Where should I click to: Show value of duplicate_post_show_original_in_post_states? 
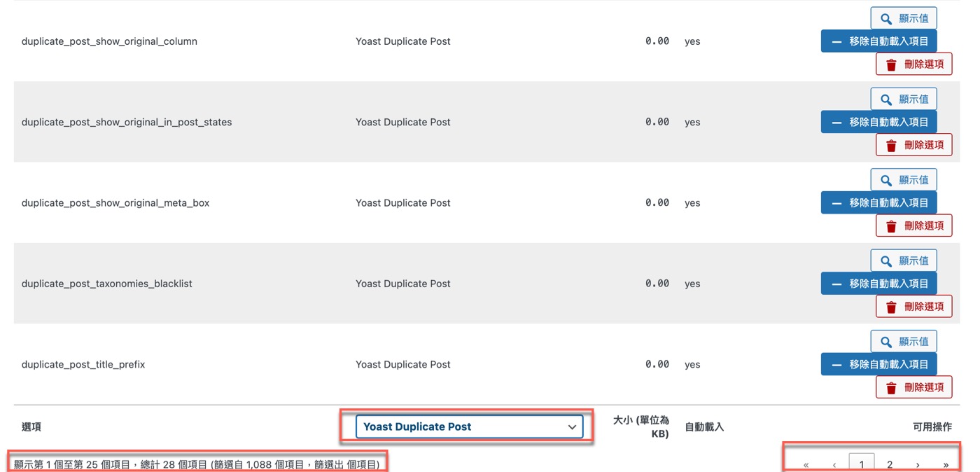tap(904, 99)
